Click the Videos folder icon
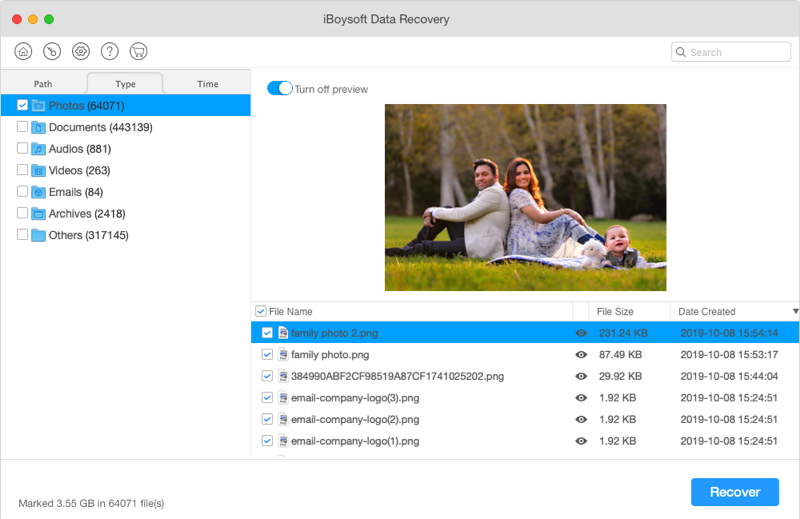 click(x=38, y=171)
